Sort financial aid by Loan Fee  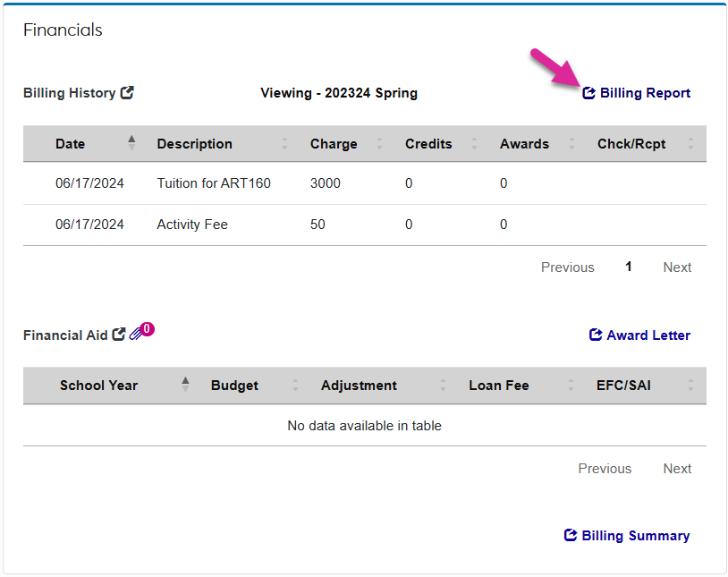coord(498,386)
